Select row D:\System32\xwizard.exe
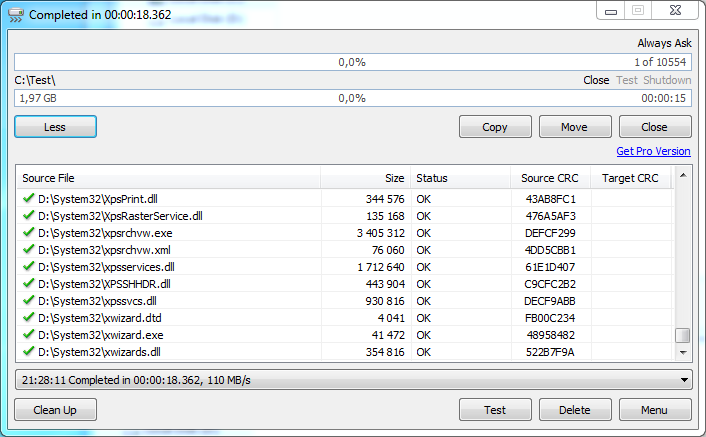 pos(345,335)
